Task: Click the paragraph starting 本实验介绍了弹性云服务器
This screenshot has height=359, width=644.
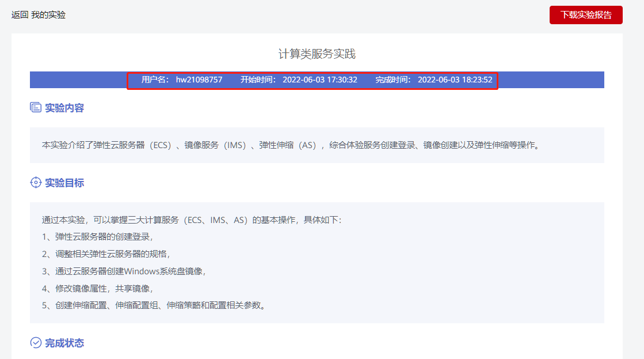Action: pos(291,145)
